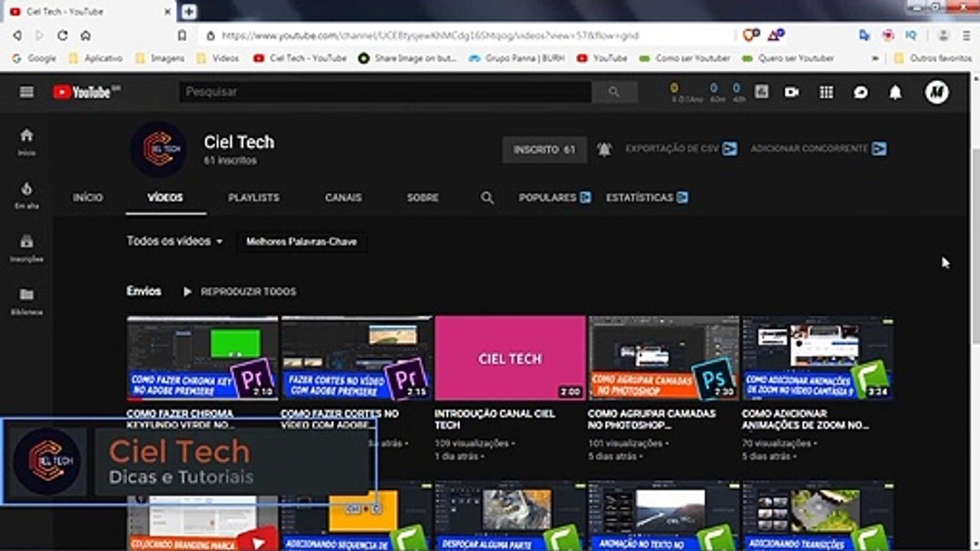Open the Chroma Key Adobe Premiere thumbnail
This screenshot has width=980, height=551.
click(202, 358)
